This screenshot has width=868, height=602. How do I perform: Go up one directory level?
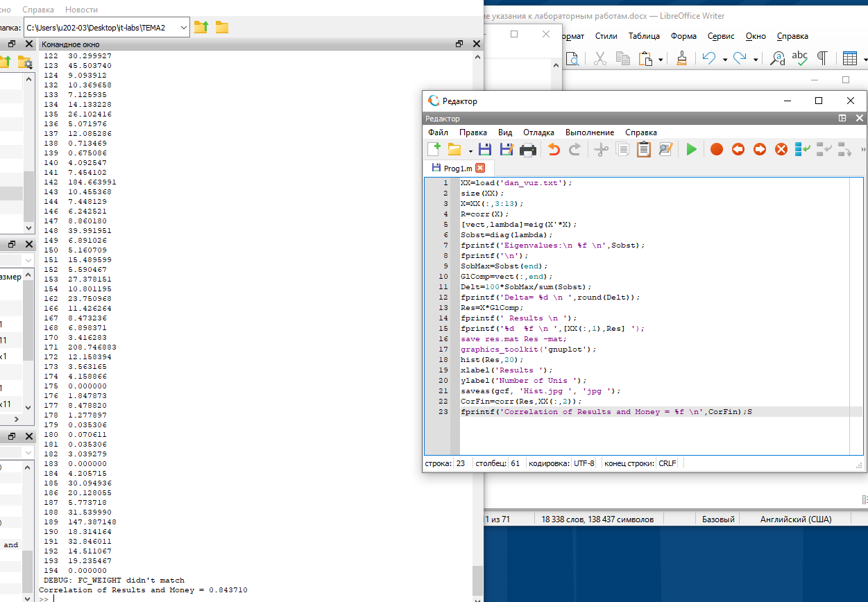click(x=201, y=27)
